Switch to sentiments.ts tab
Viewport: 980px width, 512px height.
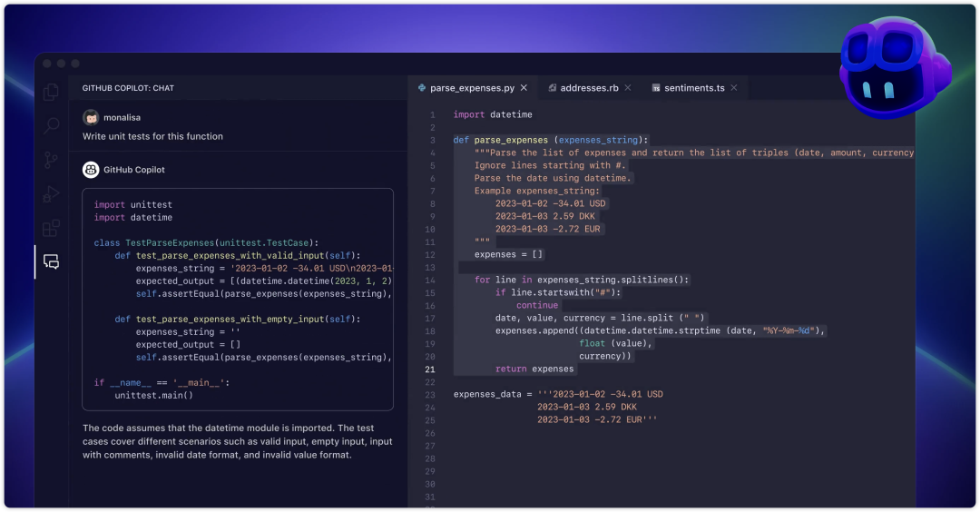tap(694, 88)
